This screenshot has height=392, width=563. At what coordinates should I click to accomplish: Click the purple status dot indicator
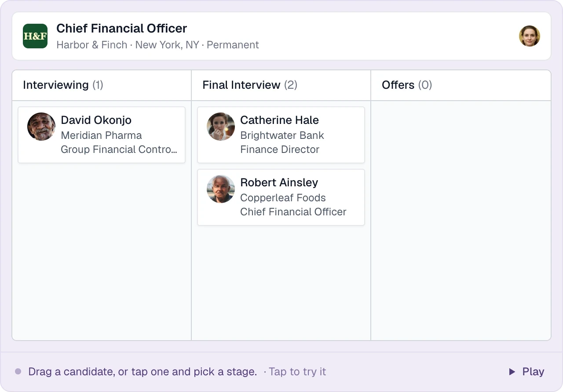tap(18, 371)
